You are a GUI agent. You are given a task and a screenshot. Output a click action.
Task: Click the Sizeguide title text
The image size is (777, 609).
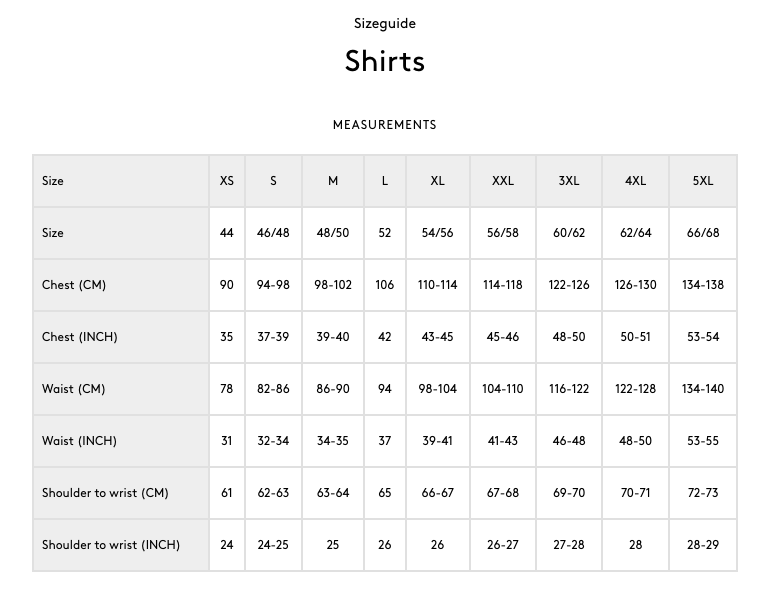coord(385,23)
